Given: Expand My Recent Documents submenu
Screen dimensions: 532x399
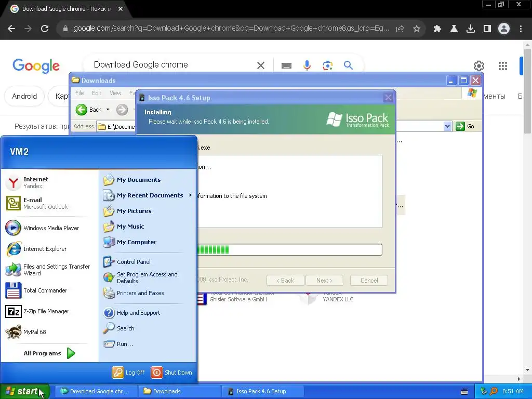Looking at the screenshot, I should 148,195.
